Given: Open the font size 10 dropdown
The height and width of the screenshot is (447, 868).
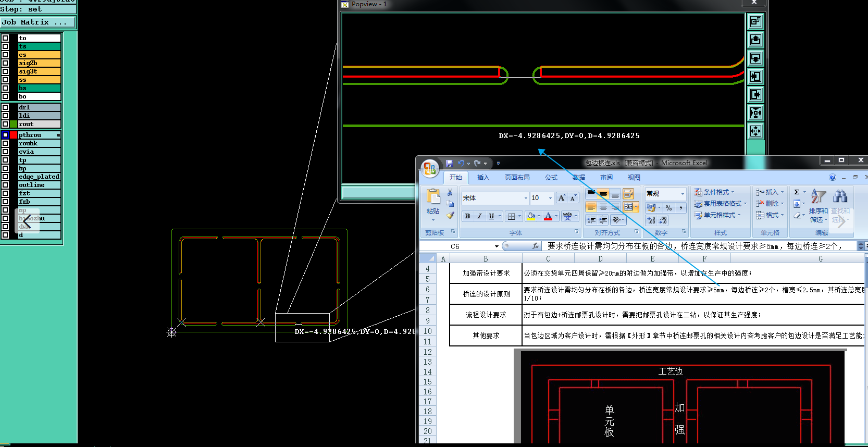Looking at the screenshot, I should coord(550,198).
